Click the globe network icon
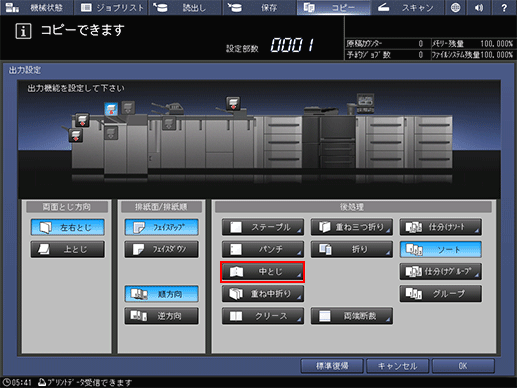Image resolution: width=517 pixels, height=388 pixels. coord(456,7)
